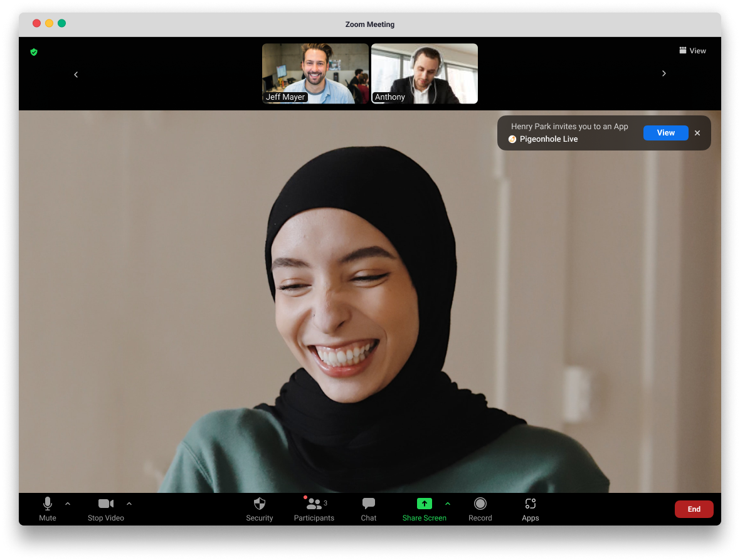The image size is (740, 560).
Task: Stop video using the camera icon
Action: tap(105, 504)
